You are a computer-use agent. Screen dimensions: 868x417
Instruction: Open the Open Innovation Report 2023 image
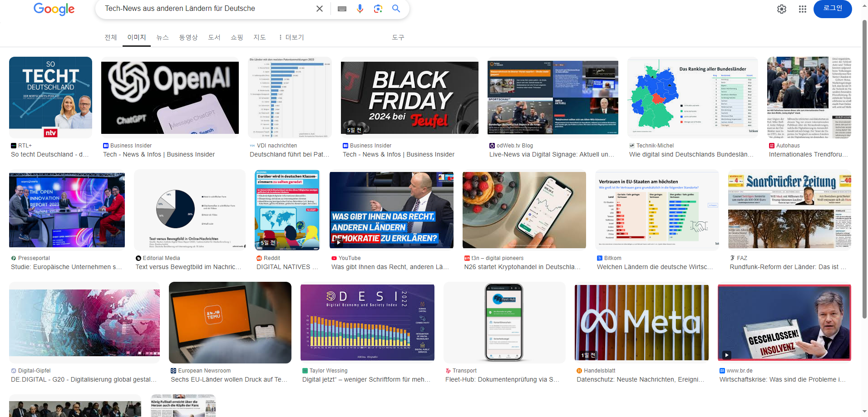coord(67,210)
